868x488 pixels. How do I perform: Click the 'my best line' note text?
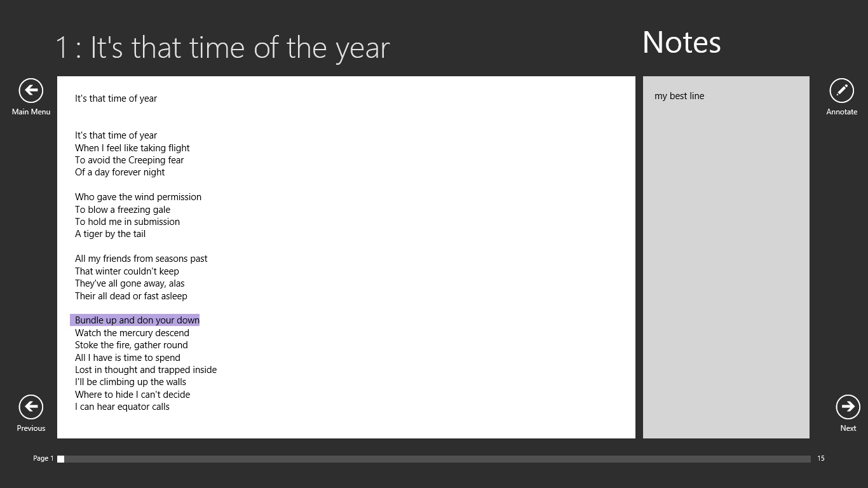pyautogui.click(x=679, y=96)
